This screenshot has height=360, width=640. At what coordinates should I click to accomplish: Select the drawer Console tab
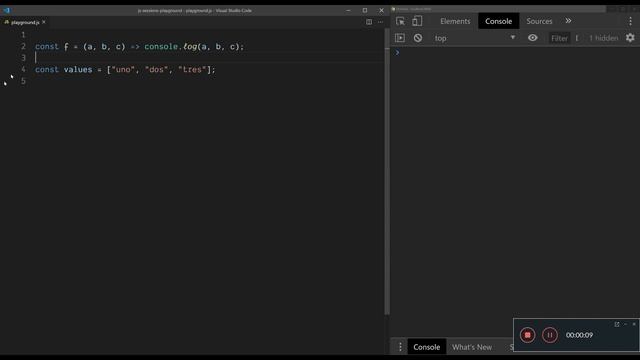point(427,347)
